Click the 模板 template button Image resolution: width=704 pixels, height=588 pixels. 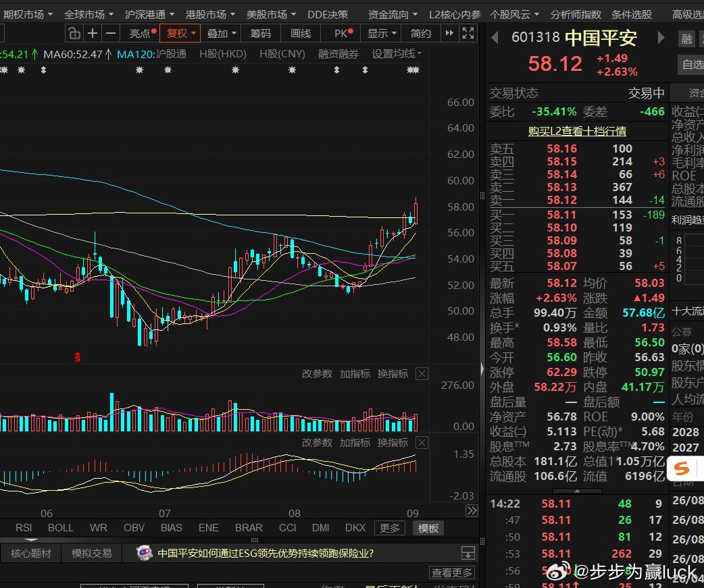coord(428,529)
